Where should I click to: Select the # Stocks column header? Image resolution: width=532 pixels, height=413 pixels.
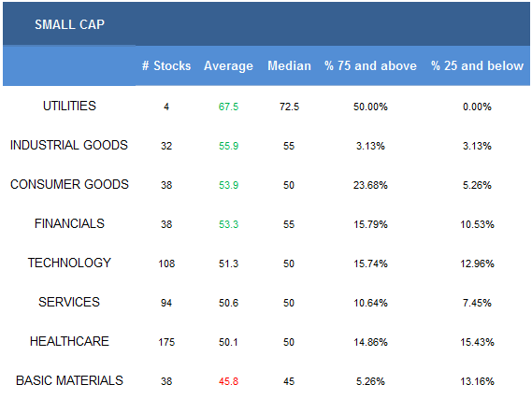tap(166, 65)
